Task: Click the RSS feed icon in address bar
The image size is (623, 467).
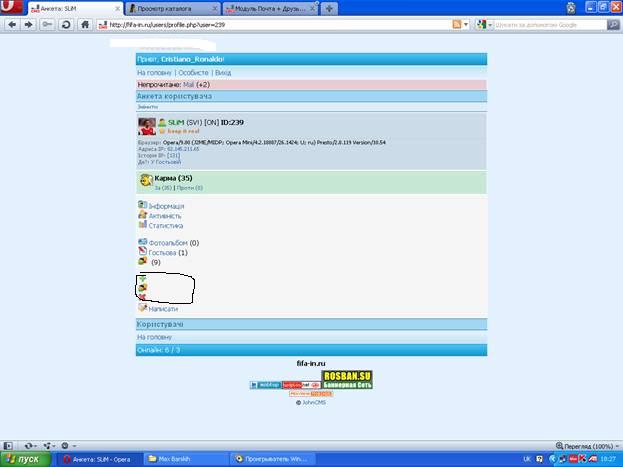Action: point(457,25)
